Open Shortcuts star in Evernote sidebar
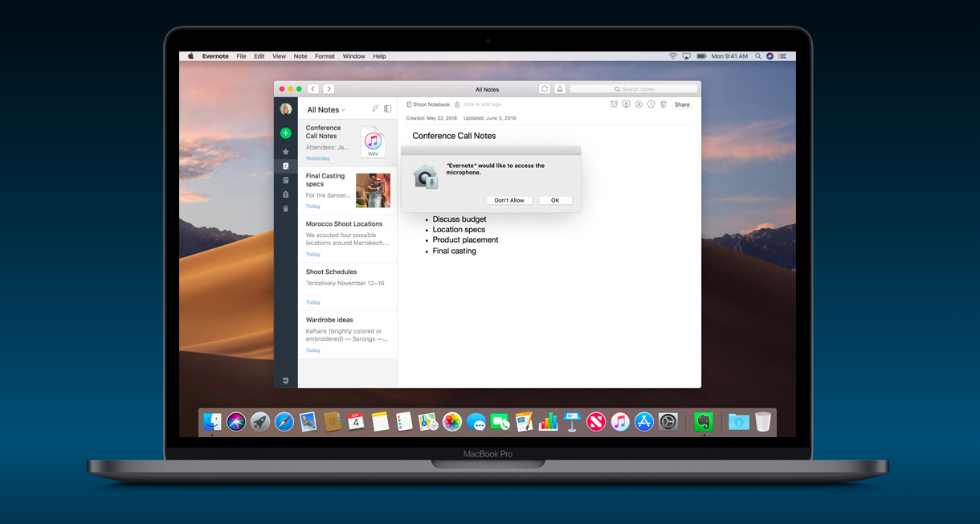This screenshot has height=524, width=980. 285,152
